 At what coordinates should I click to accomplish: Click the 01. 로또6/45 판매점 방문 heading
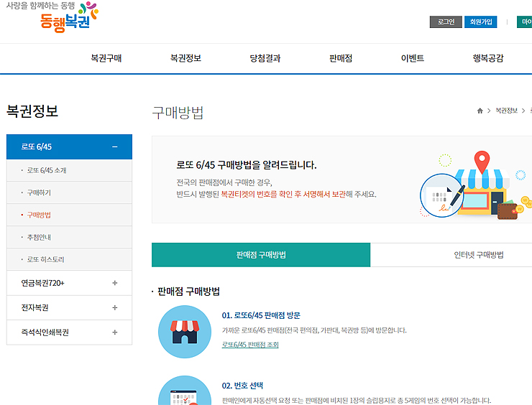coord(261,315)
